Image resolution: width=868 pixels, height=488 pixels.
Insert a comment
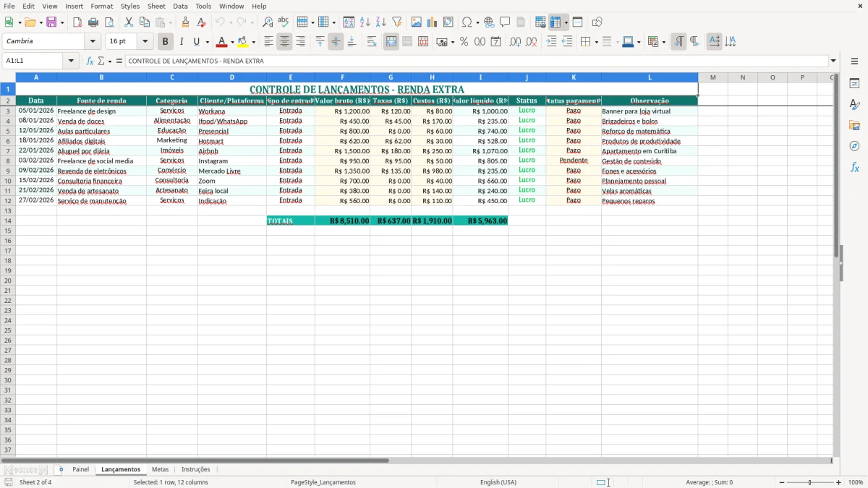click(x=505, y=22)
